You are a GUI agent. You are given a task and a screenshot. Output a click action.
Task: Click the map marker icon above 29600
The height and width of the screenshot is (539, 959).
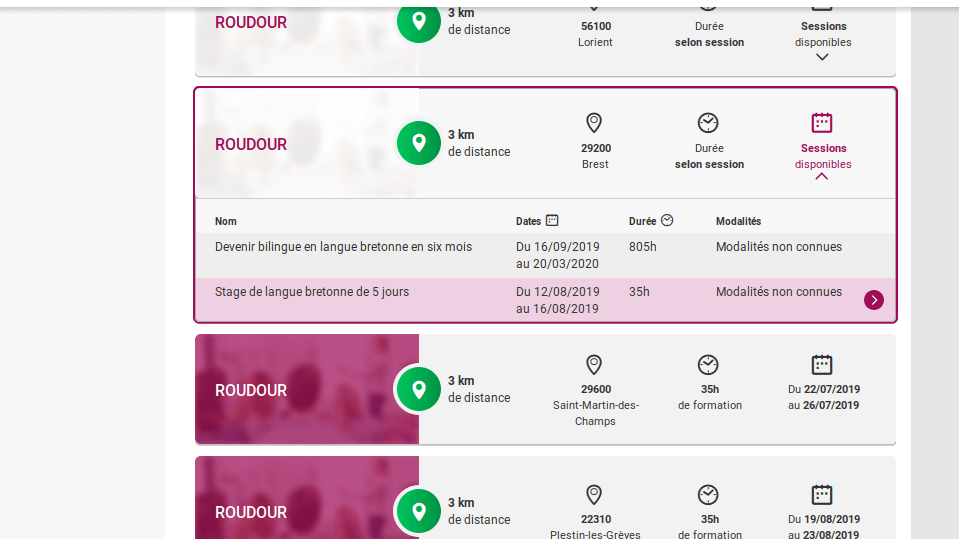pyautogui.click(x=594, y=365)
